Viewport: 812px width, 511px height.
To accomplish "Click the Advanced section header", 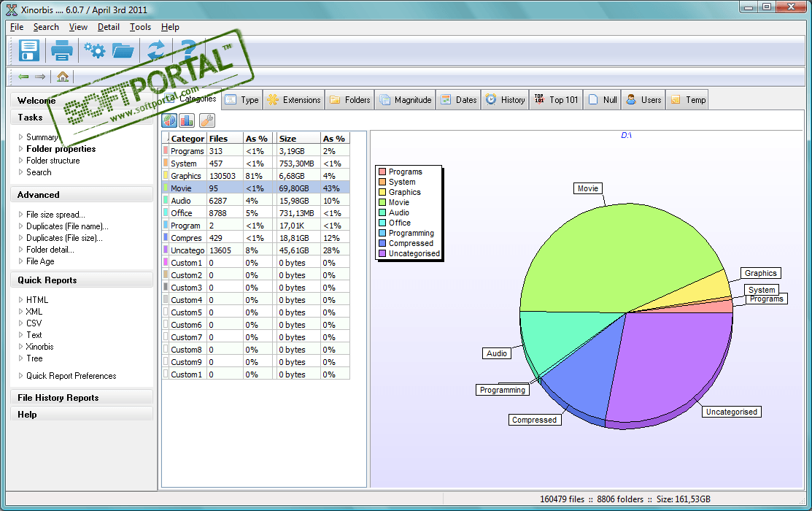I will (81, 195).
